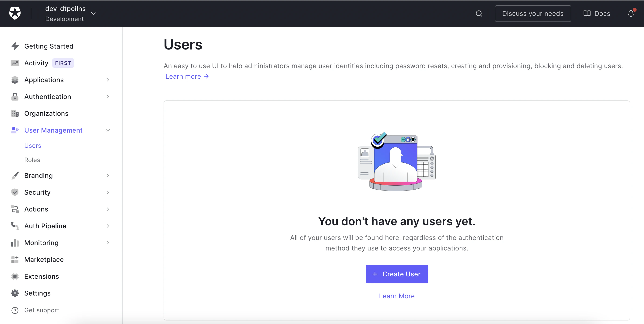The width and height of the screenshot is (644, 324).
Task: Expand the Applications section
Action: click(108, 80)
